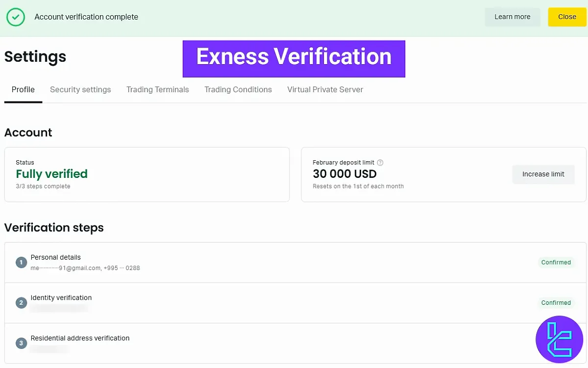Image resolution: width=588 pixels, height=368 pixels.
Task: Click the purple logo in the corner
Action: (x=560, y=340)
